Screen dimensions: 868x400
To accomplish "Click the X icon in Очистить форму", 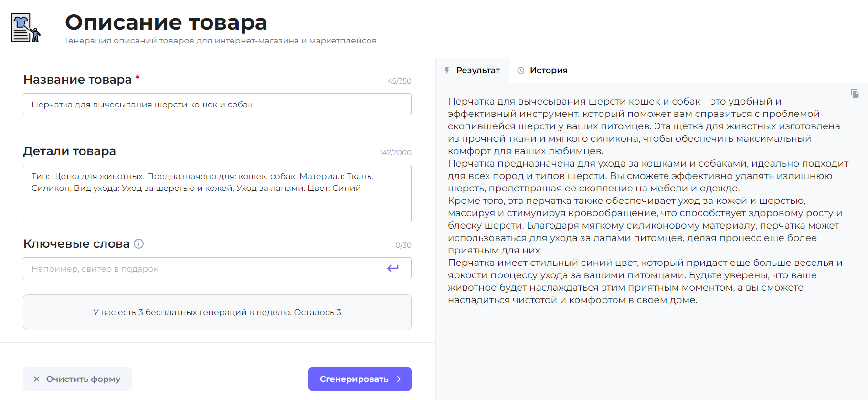I will tap(37, 379).
